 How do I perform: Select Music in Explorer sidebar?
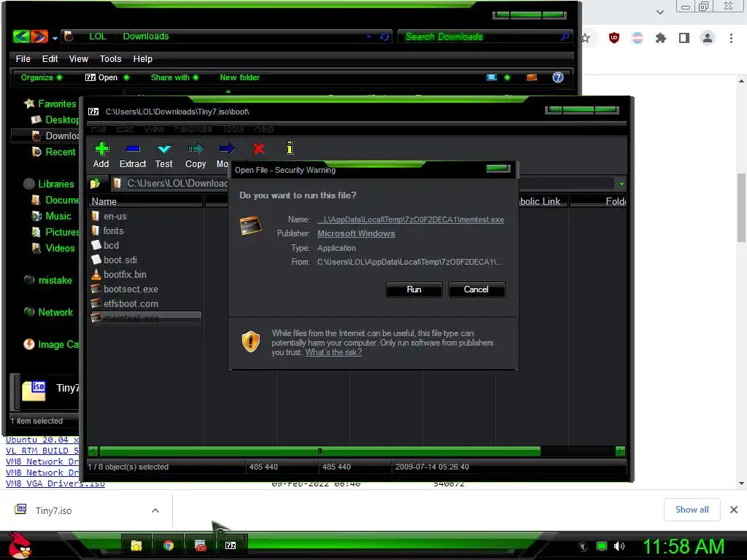52,216
